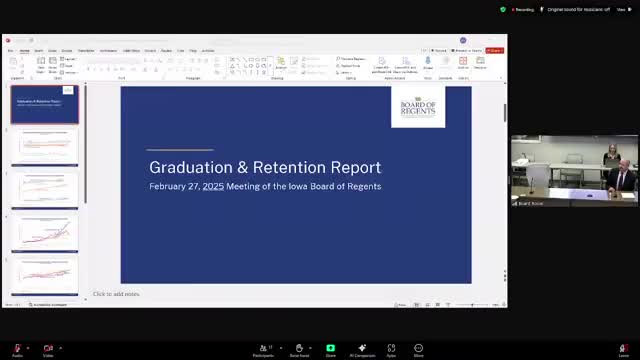Viewport: 640px width, 360px height.
Task: Toggle the Notes button in status bar
Action: point(400,305)
